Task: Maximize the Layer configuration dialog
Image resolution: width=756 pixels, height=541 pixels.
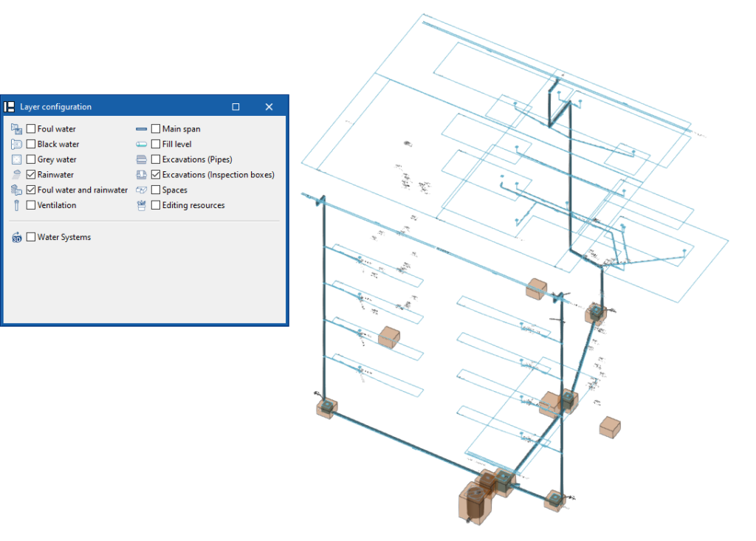Action: click(236, 106)
